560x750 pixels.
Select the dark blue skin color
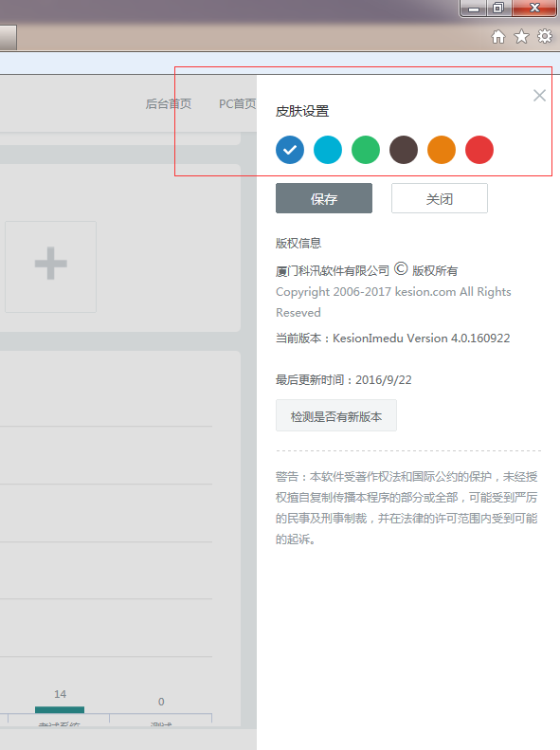[290, 150]
